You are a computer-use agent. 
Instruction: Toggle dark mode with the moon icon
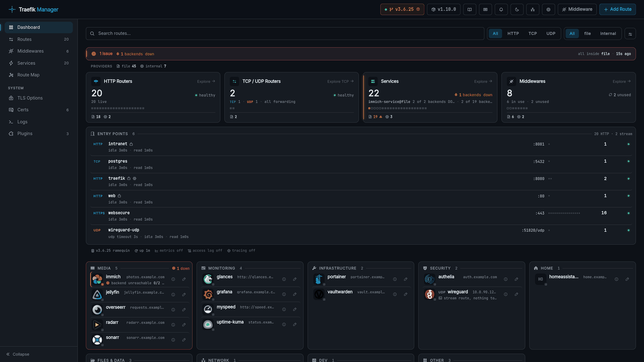point(517,9)
